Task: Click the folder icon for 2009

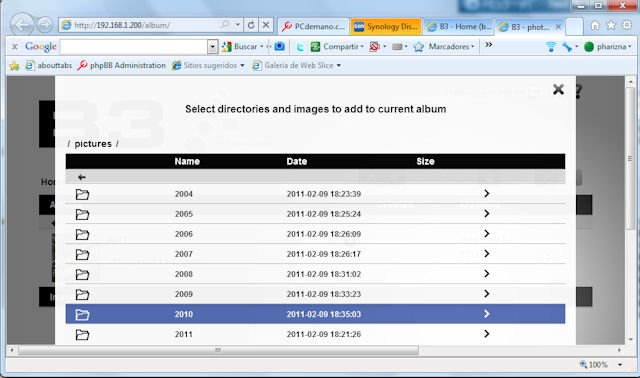Action: click(x=82, y=294)
